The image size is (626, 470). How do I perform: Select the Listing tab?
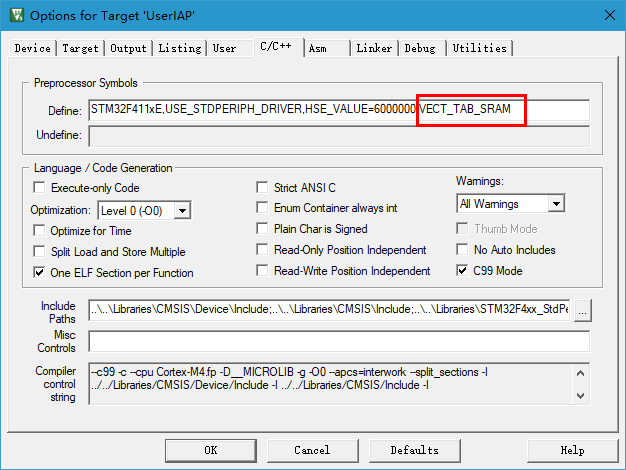coord(180,48)
